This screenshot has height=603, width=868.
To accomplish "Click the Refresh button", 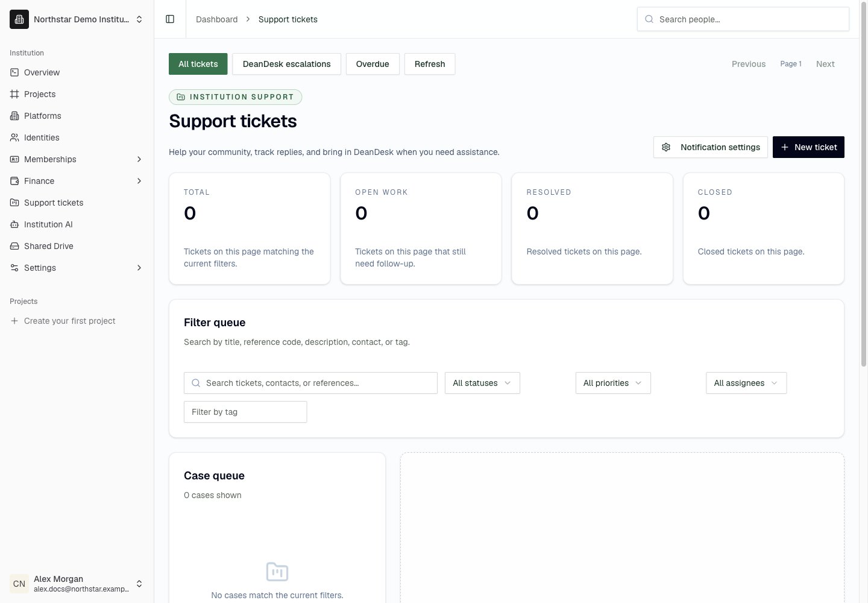I will tap(430, 64).
